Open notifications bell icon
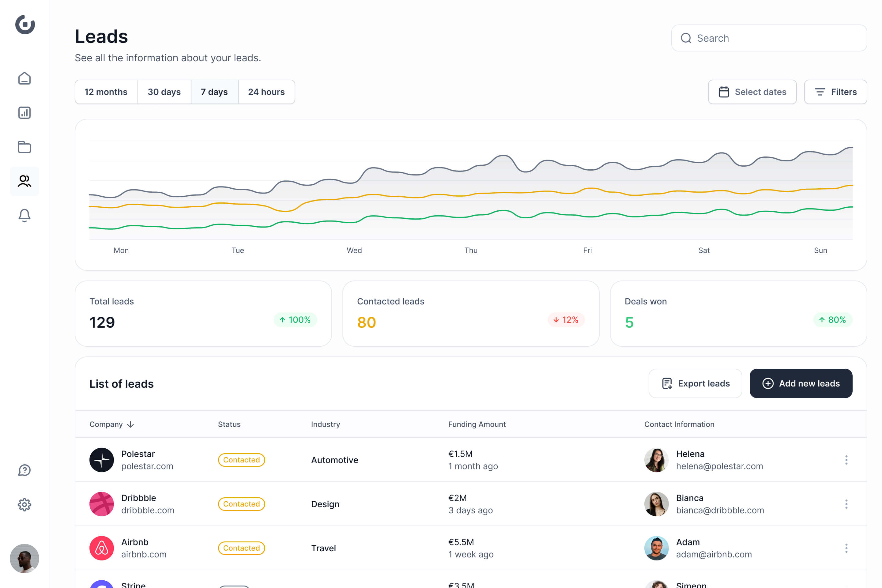This screenshot has height=588, width=882. [24, 215]
